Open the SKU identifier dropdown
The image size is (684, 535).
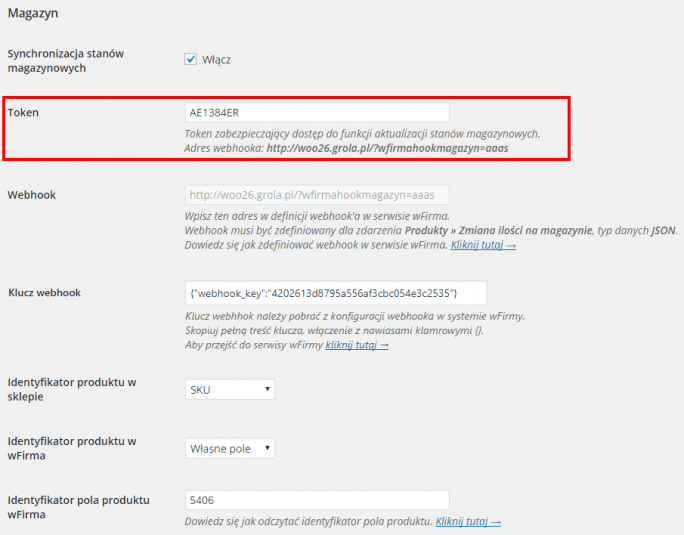pyautogui.click(x=230, y=389)
